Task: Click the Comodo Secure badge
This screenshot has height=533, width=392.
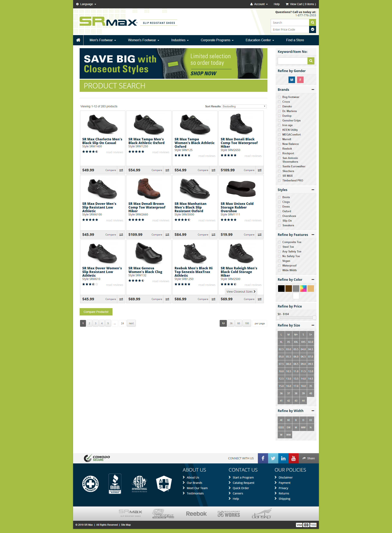Action: (97, 458)
